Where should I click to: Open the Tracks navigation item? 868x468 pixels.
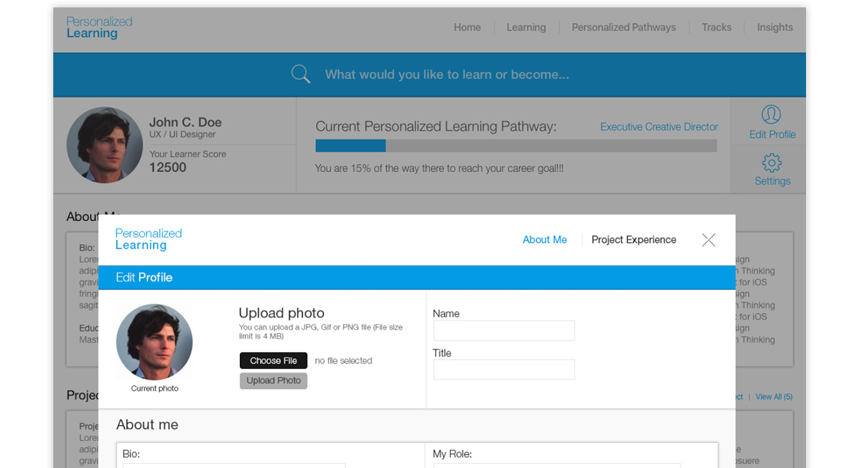(x=716, y=28)
